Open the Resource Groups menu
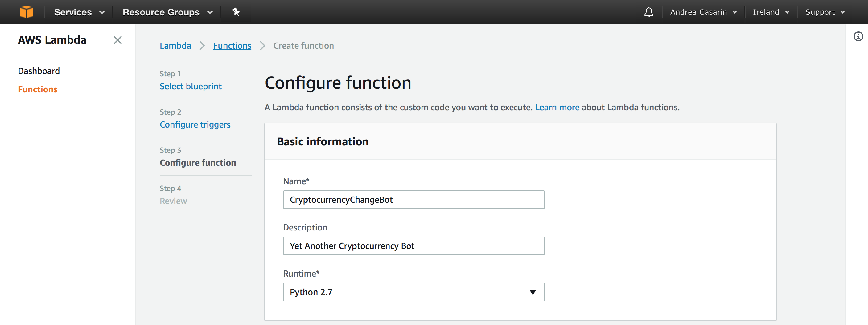Screen dimensions: 868x325 [167, 12]
